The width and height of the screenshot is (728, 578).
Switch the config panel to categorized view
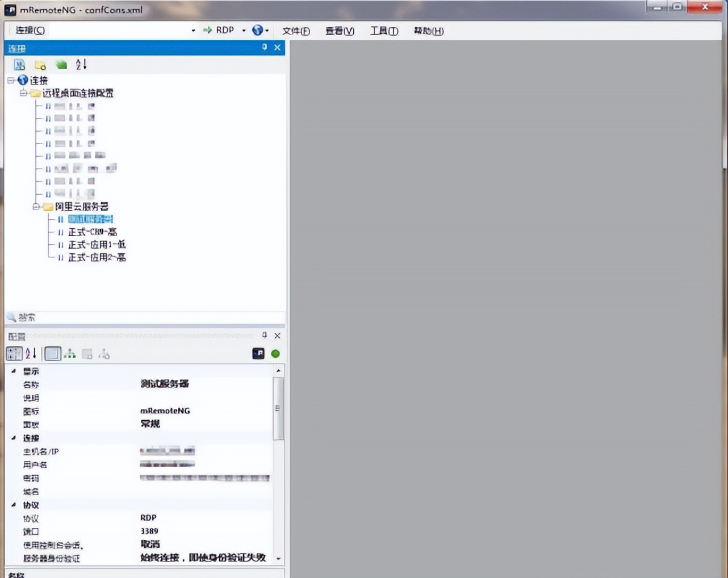[14, 353]
